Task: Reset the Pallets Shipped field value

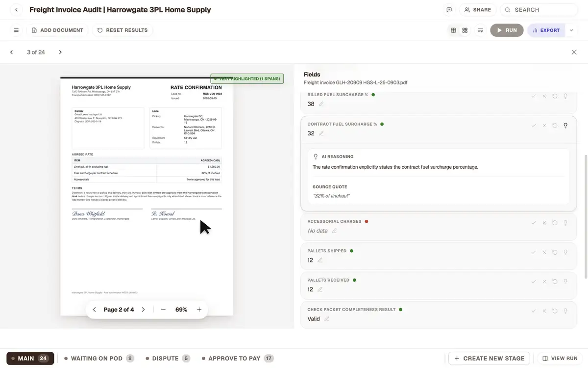Action: click(x=555, y=252)
